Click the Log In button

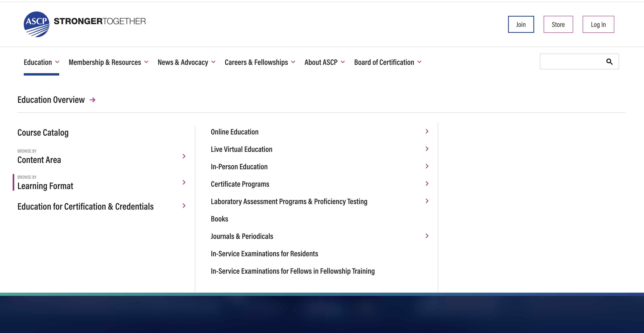click(x=598, y=24)
